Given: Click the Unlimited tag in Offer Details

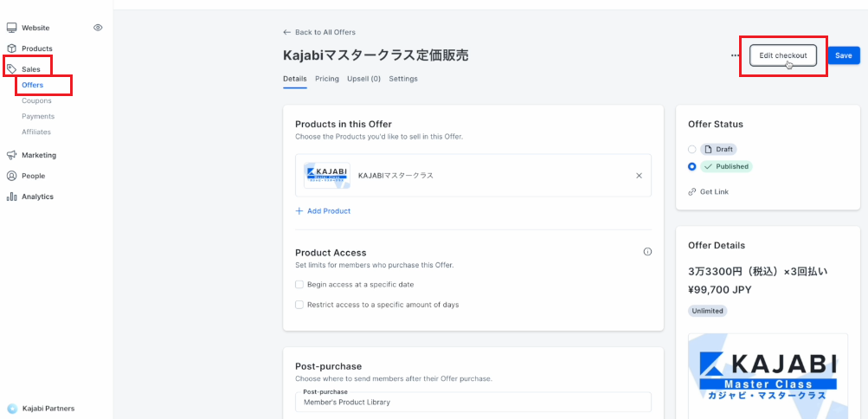Looking at the screenshot, I should pos(707,311).
